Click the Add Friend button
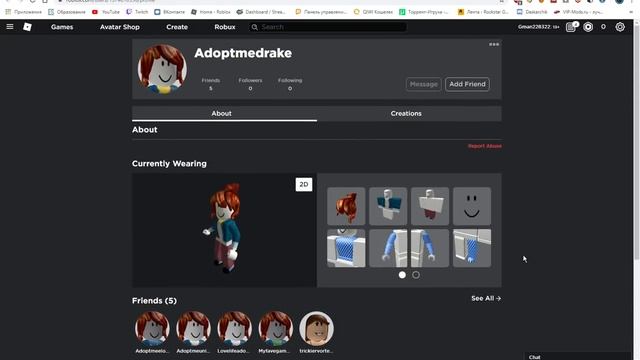 (x=467, y=84)
